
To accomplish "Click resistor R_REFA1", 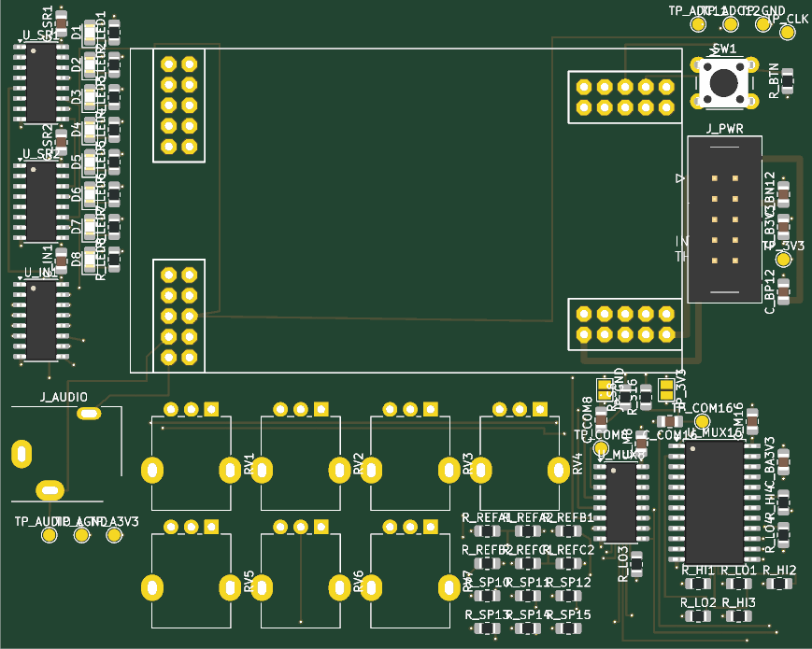I will [487, 531].
